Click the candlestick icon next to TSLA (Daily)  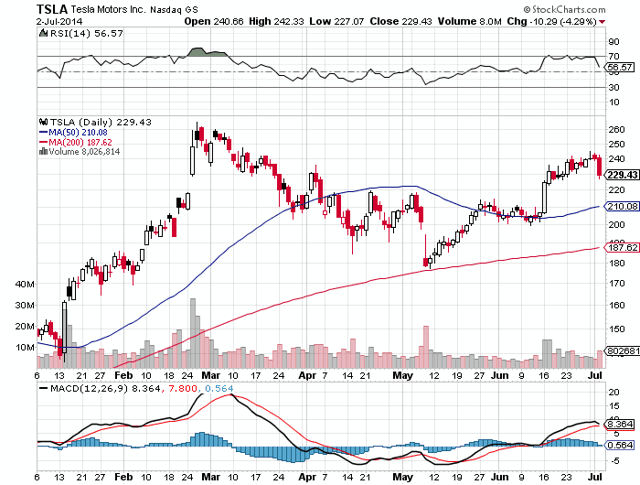(43, 122)
